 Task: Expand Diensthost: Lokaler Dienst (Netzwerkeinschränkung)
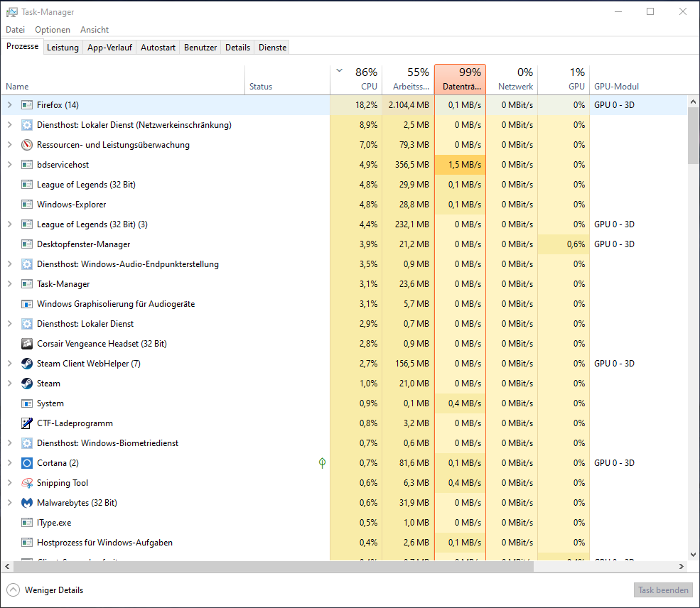[9, 125]
